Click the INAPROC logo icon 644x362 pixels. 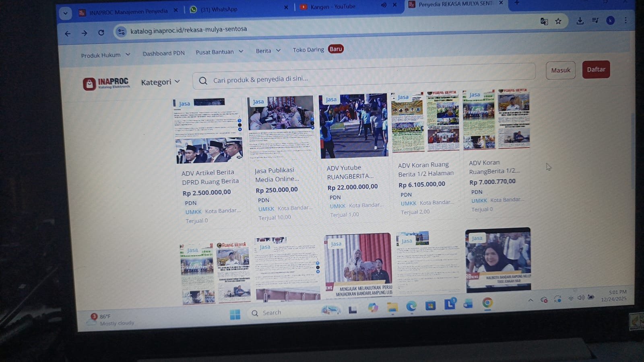point(89,84)
